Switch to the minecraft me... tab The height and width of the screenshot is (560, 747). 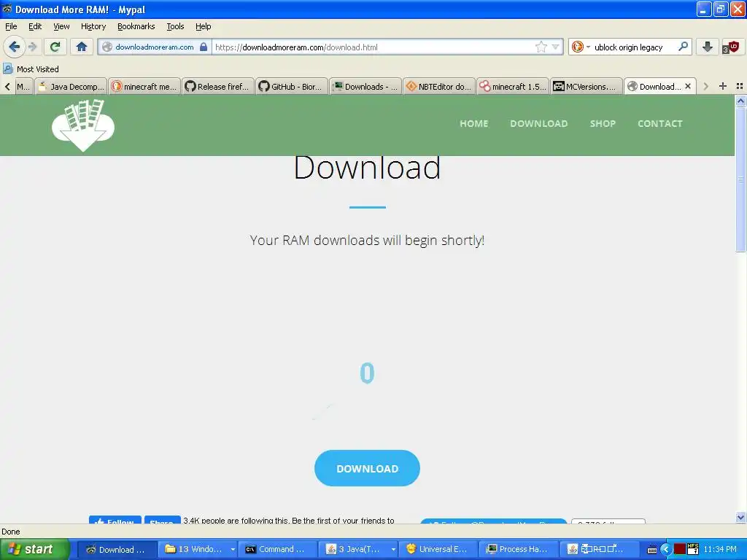[144, 86]
